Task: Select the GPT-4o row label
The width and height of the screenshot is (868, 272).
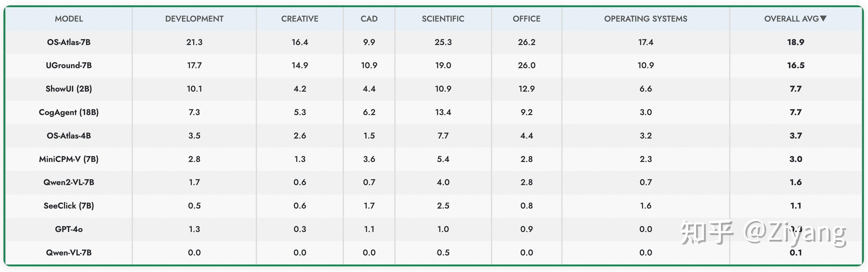Action: pyautogui.click(x=69, y=229)
